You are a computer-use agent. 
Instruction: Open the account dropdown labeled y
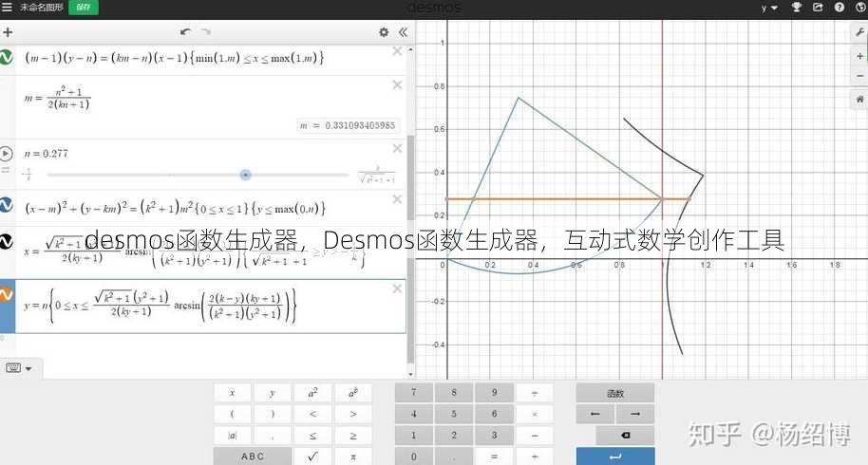tap(769, 8)
